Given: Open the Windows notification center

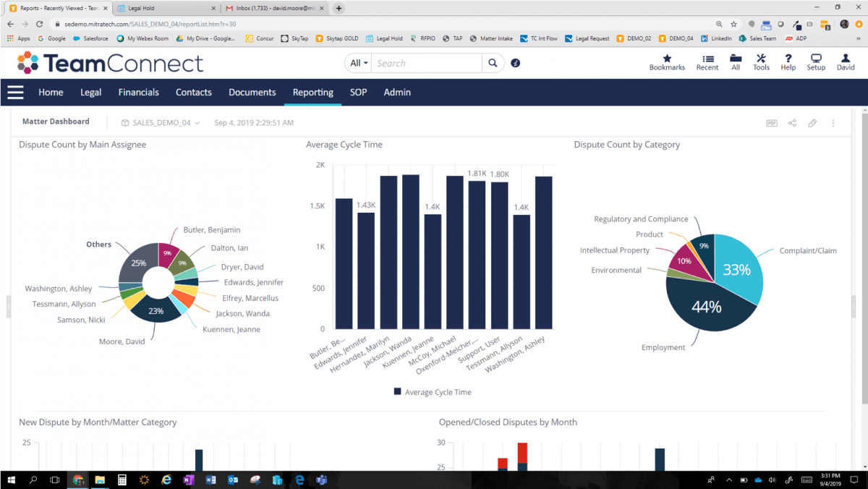Looking at the screenshot, I should click(x=854, y=480).
